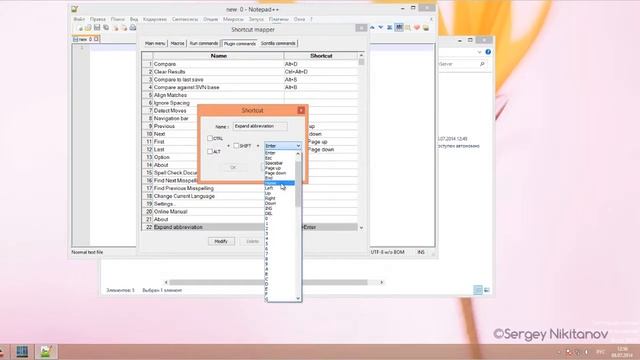Click the close icon on the new 0 tab
This screenshot has height=360, width=640.
tap(96, 39)
